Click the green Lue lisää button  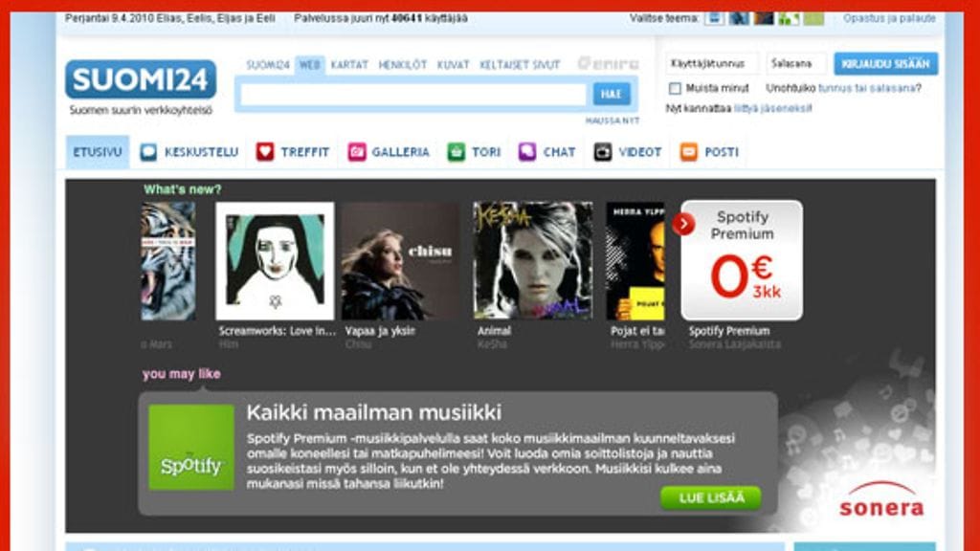click(x=710, y=497)
